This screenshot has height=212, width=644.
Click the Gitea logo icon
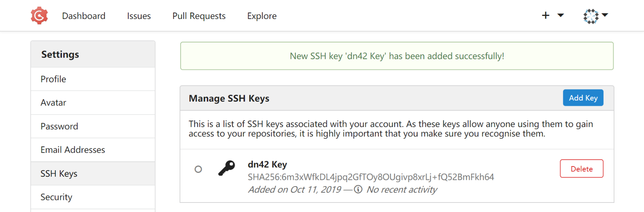point(39,16)
